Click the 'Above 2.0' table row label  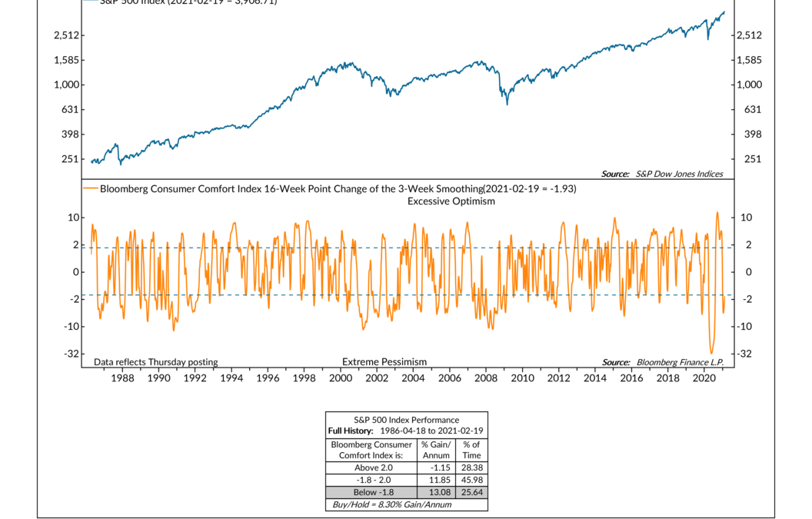(x=374, y=467)
